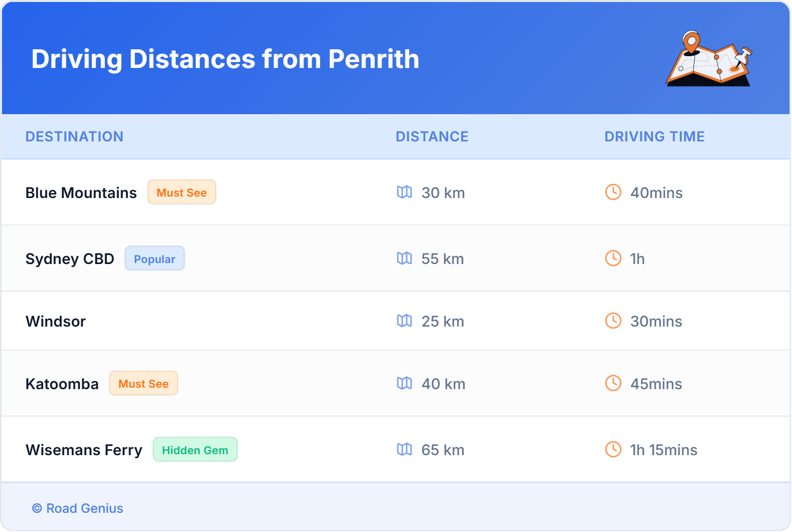The height and width of the screenshot is (532, 792).
Task: Click the DESTINATION column header
Action: 74,136
